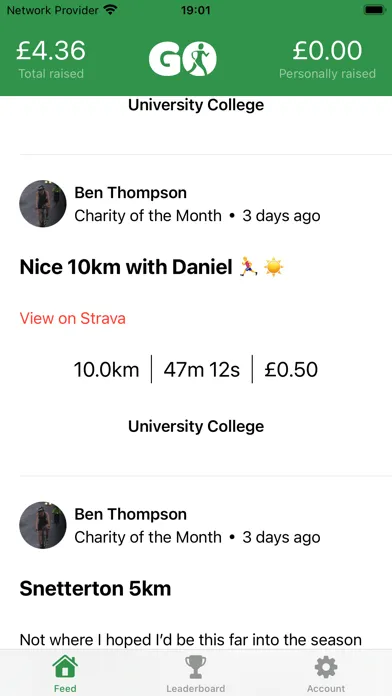392x696 pixels.
Task: Follow the View on Strava link
Action: point(73,318)
